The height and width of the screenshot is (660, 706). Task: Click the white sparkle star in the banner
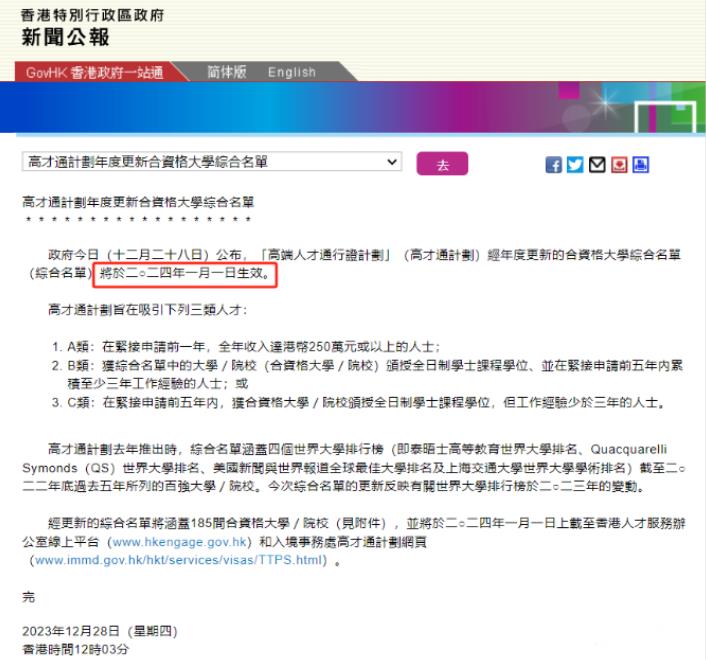tap(605, 103)
